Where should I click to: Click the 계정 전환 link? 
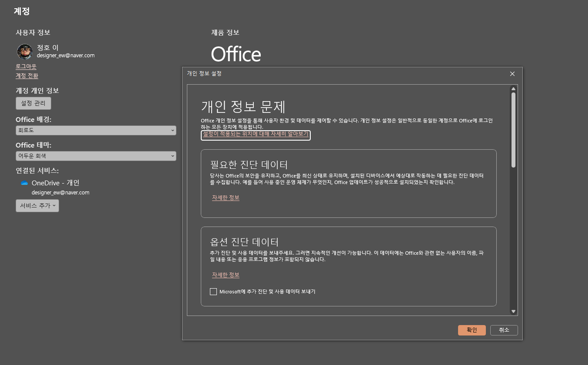27,76
